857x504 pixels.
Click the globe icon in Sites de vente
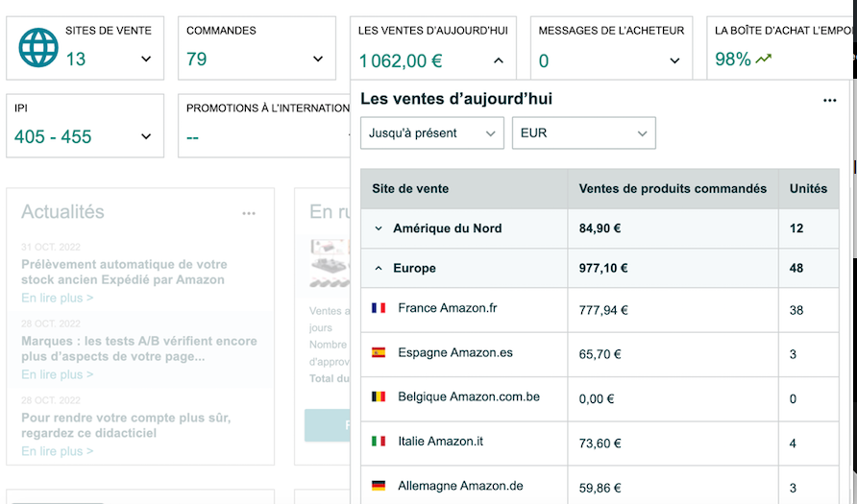38,47
